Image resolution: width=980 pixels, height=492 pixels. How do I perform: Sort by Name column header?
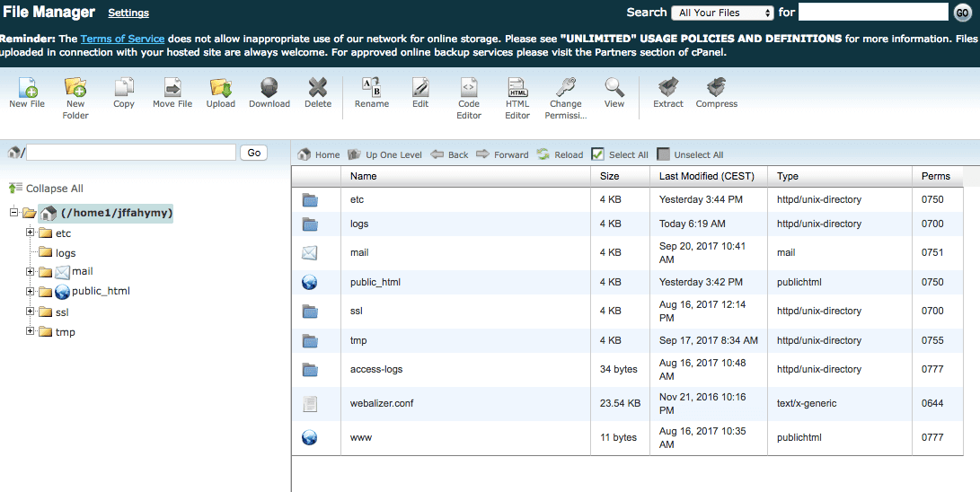click(465, 176)
